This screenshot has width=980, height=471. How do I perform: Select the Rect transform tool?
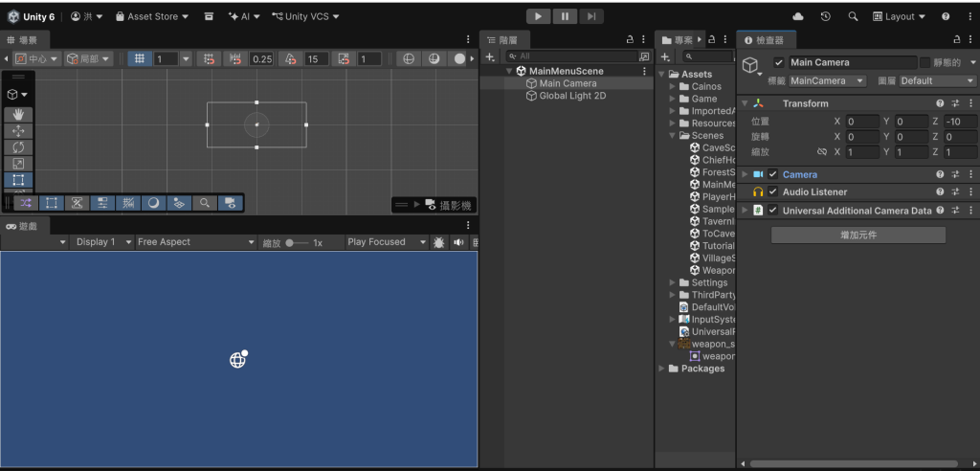point(18,180)
